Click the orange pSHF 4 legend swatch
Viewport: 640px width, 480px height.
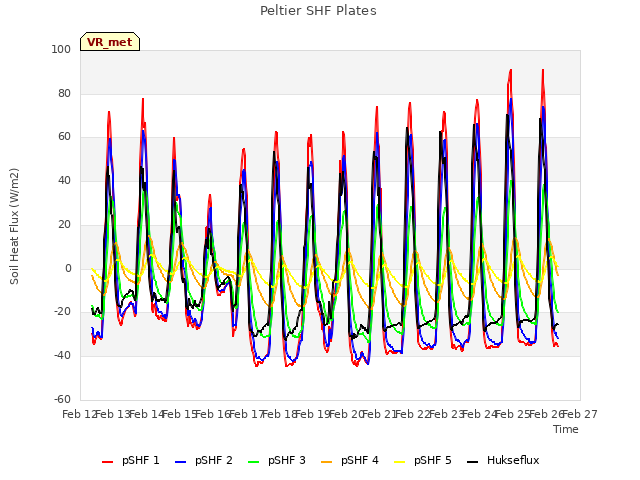327,462
